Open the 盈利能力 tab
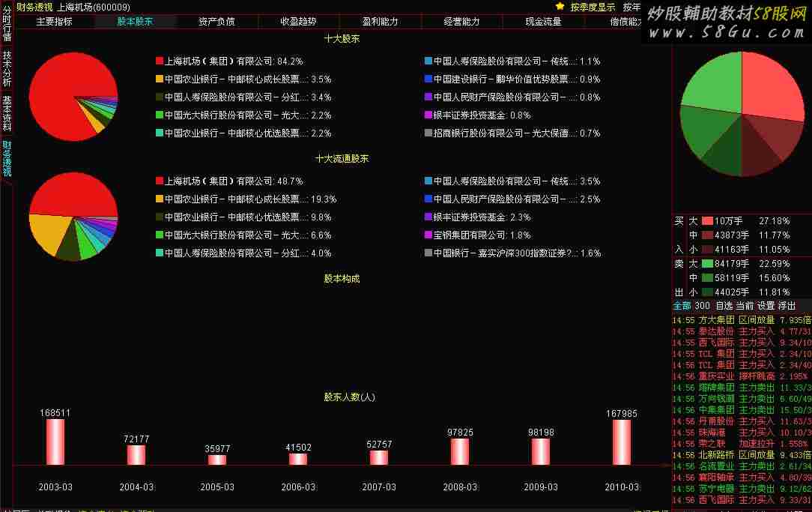The width and height of the screenshot is (812, 512). click(x=380, y=21)
